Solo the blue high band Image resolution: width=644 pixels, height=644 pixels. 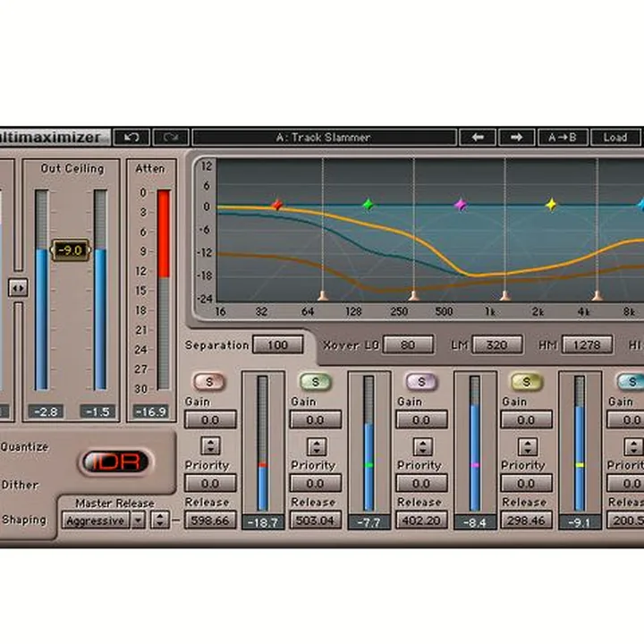pyautogui.click(x=631, y=382)
